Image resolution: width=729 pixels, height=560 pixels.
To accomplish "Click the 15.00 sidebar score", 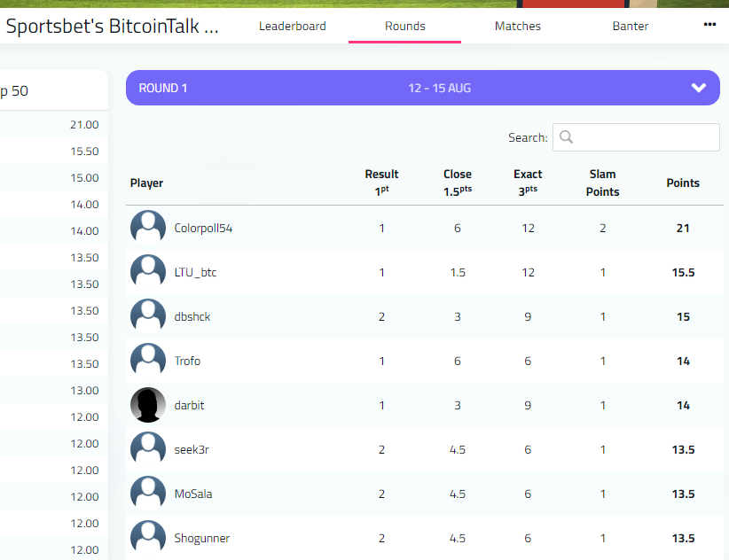I will pos(84,177).
